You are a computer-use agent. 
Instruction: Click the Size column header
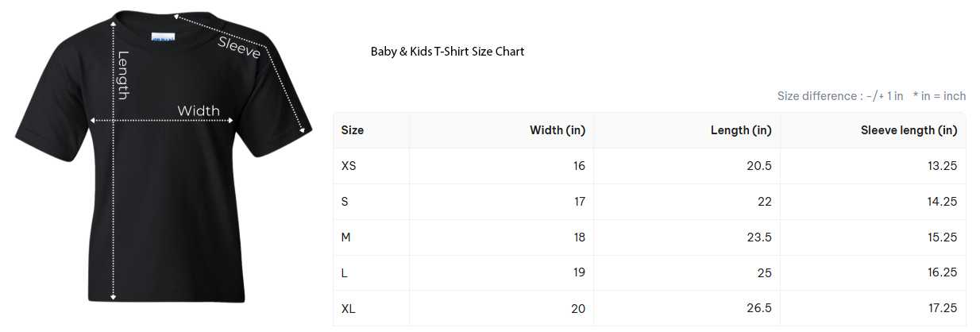pos(353,130)
